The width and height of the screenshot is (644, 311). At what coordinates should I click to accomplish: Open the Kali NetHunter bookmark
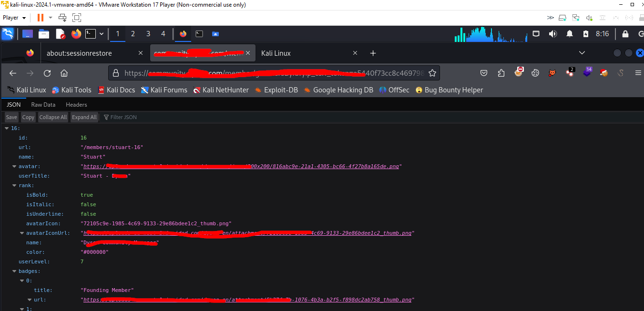coord(221,90)
